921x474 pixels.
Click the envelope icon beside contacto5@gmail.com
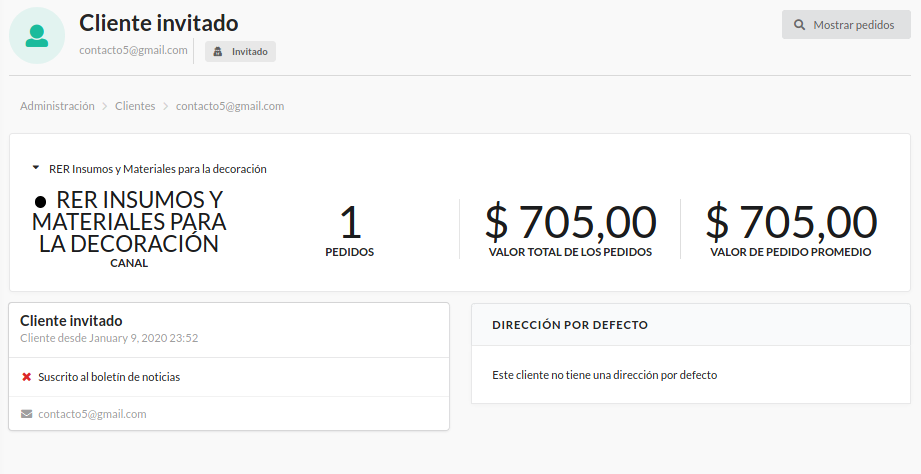[26, 414]
